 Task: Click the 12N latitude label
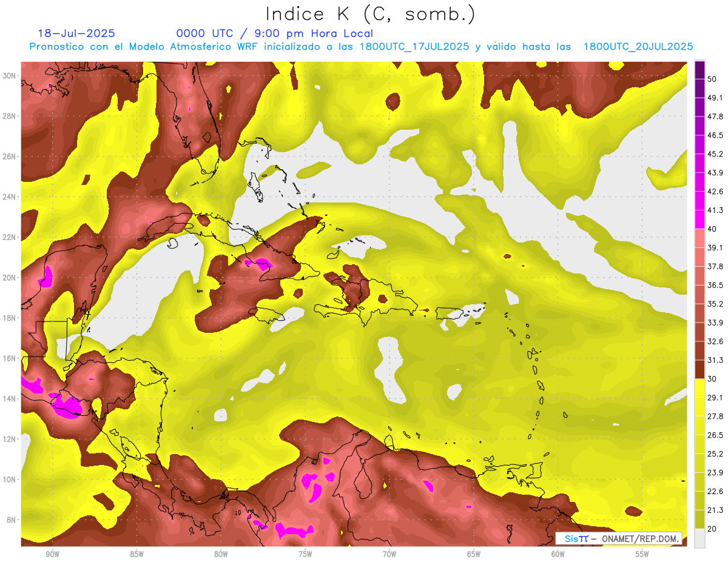pos(9,439)
